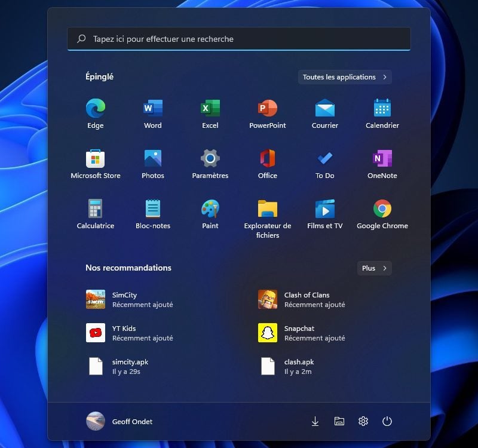Open Snapchat from recommendations
Viewport: 478px width, 448px height.
coord(302,333)
